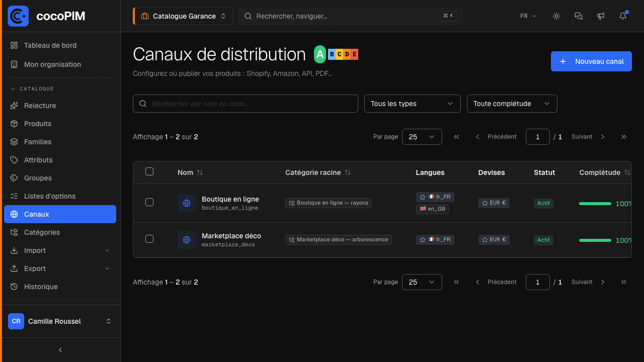Click the Marketplace déco completeness bar
644x362 pixels.
pyautogui.click(x=595, y=240)
